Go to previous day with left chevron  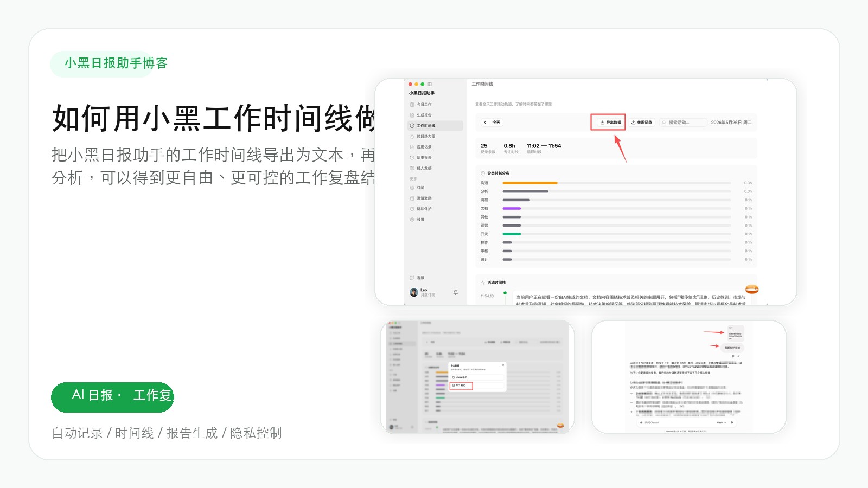coord(485,123)
